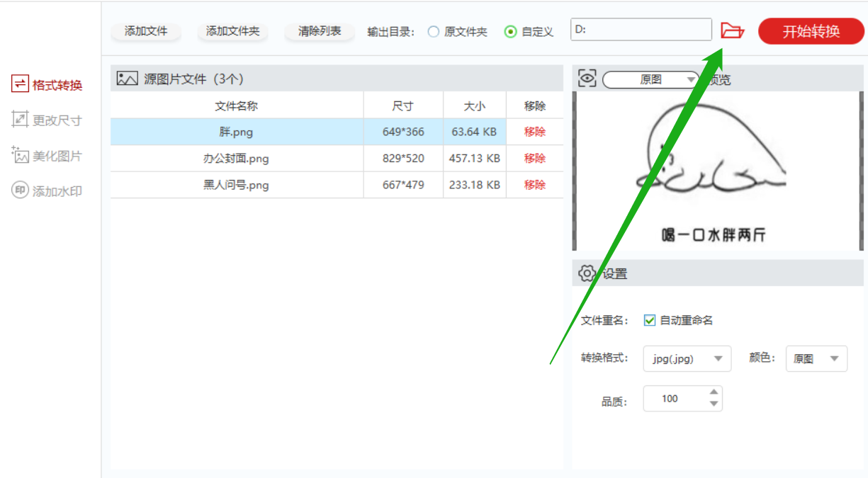Select the 原文件夹 output radio button
The width and height of the screenshot is (868, 478).
434,32
